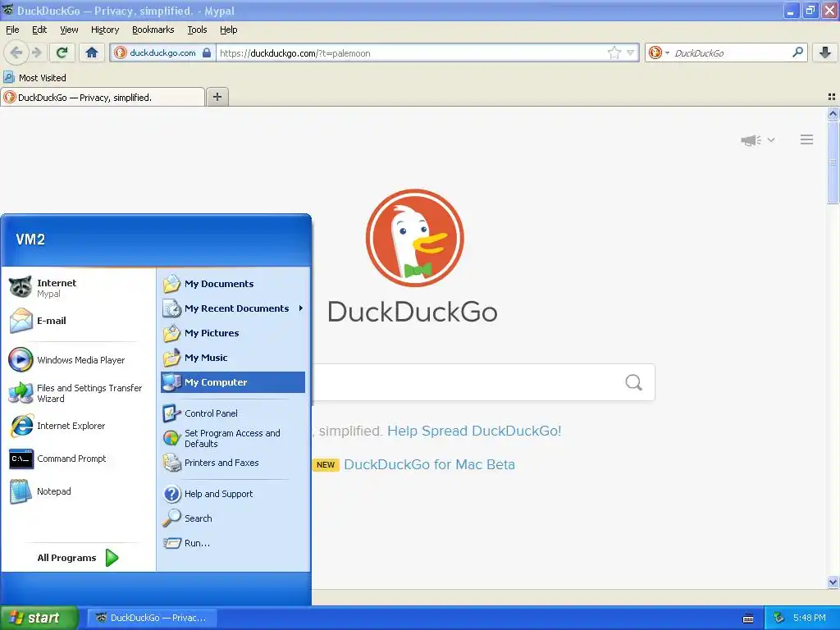
Task: Open the File menu
Action: point(12,30)
